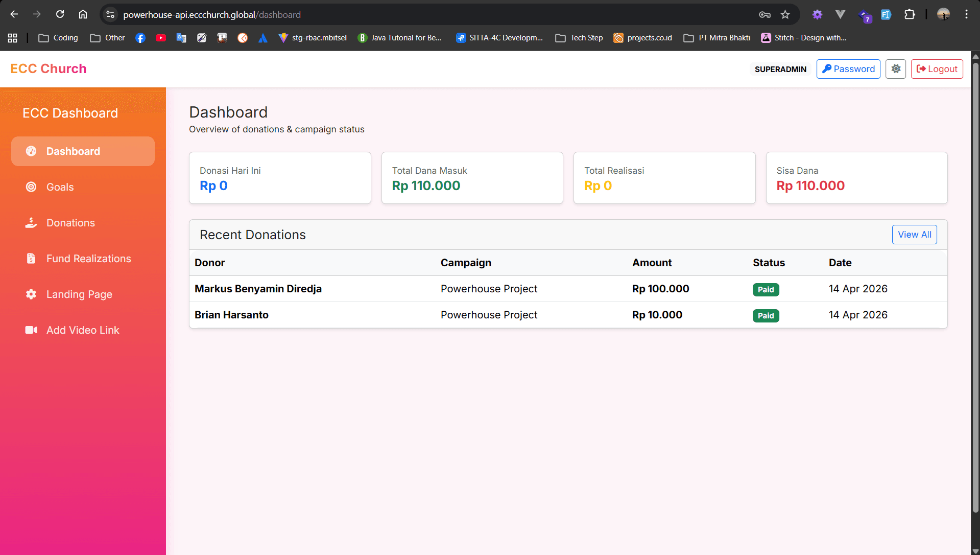Open the browser extensions puzzle icon
Image resolution: width=980 pixels, height=555 pixels.
(x=909, y=14)
